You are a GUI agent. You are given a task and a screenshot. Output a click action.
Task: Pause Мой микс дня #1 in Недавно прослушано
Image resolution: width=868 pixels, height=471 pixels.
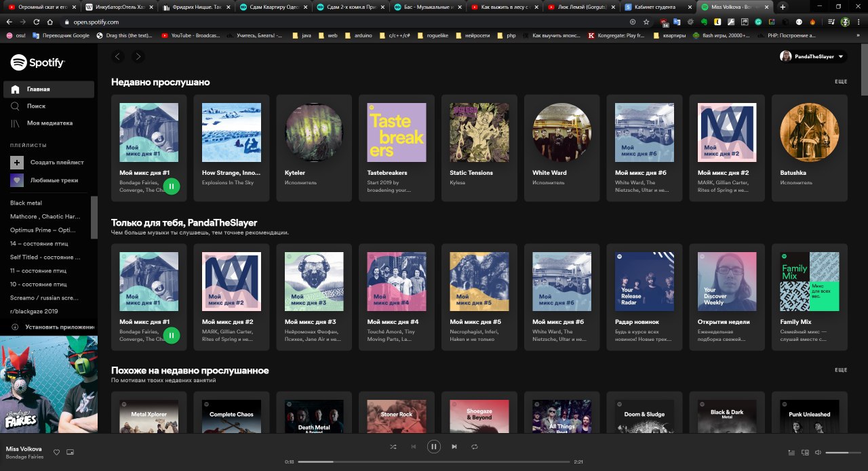point(172,186)
